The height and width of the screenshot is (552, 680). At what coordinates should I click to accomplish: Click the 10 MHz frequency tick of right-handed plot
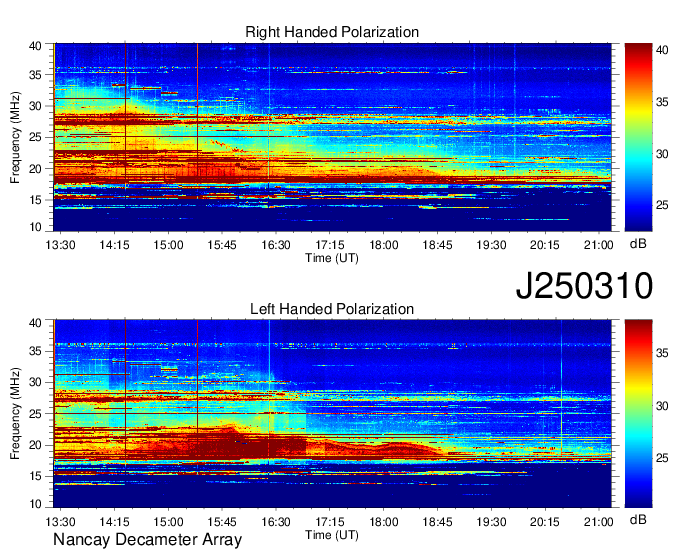(x=35, y=227)
